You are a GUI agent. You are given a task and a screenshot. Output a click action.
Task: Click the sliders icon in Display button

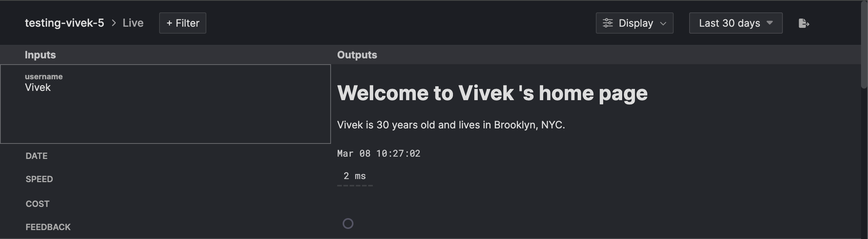click(608, 23)
